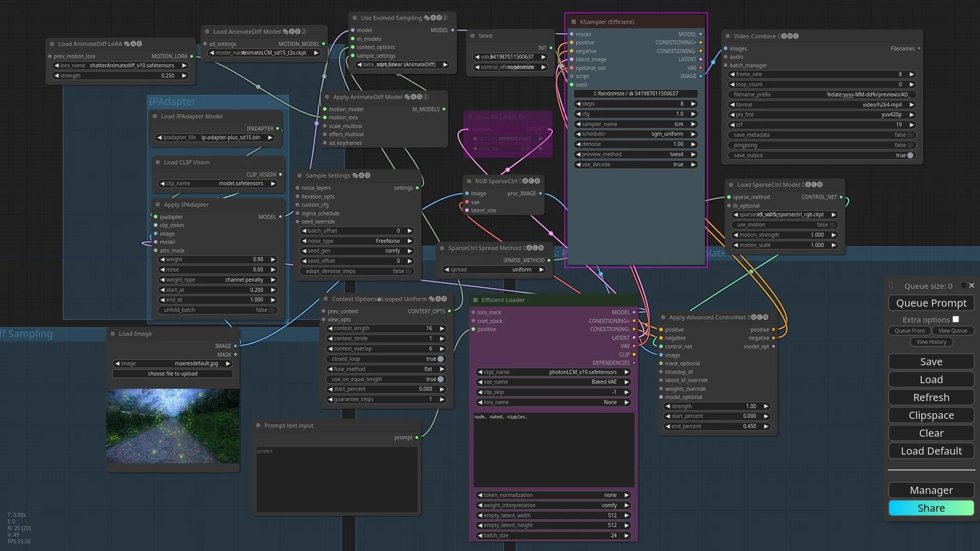The height and width of the screenshot is (551, 980).
Task: Collapse the Load CLIP Vision node dot
Action: point(157,162)
